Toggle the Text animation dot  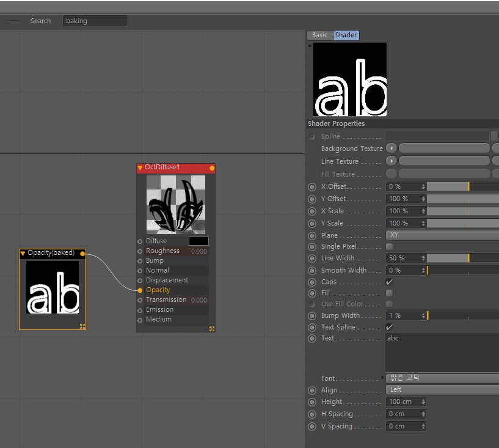click(x=312, y=339)
